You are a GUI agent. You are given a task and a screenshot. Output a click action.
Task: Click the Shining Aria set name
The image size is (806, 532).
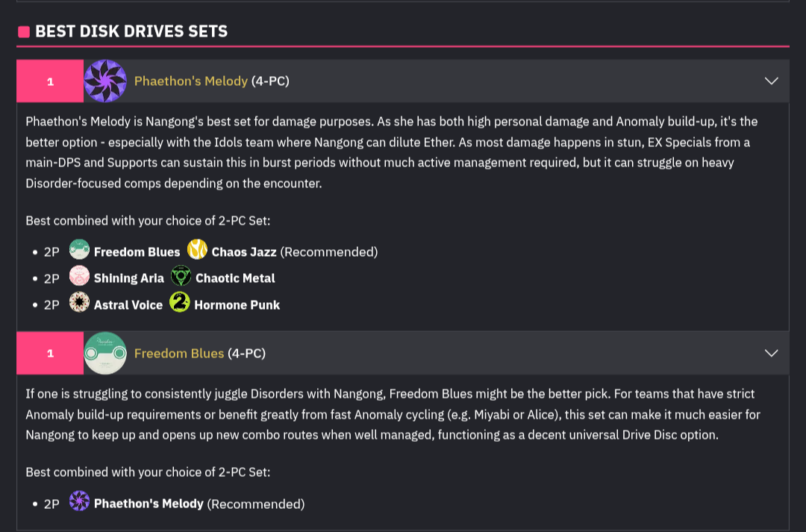click(128, 278)
